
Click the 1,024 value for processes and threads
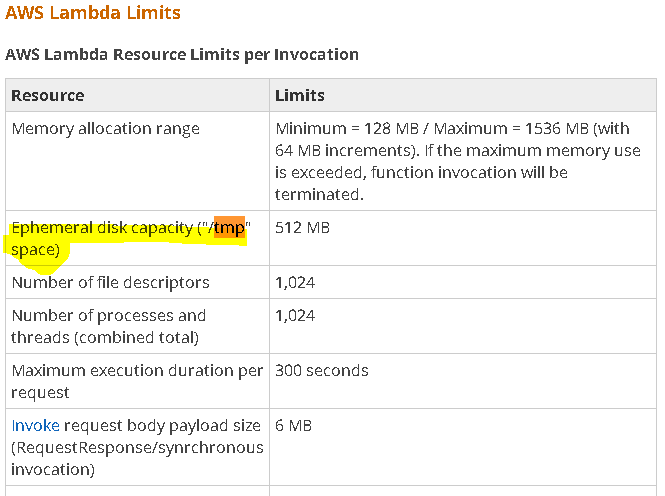pos(295,316)
